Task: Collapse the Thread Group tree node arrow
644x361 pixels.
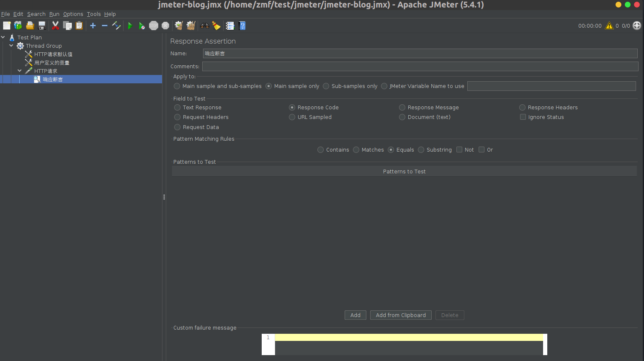Action: [x=11, y=46]
